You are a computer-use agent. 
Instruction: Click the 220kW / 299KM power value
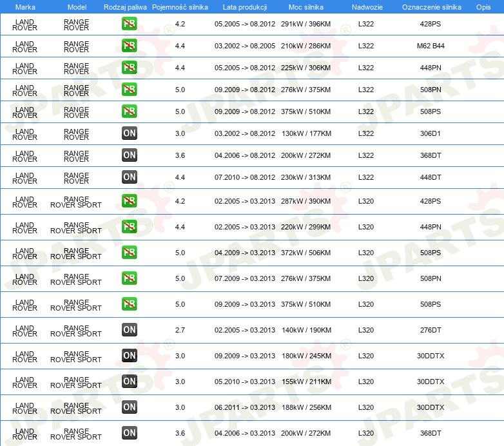[x=305, y=227]
